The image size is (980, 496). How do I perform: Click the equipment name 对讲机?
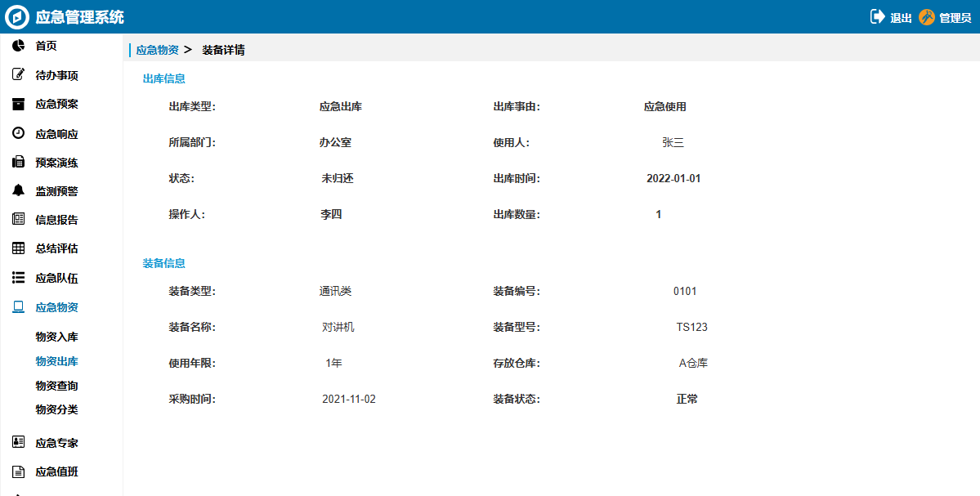[338, 328]
